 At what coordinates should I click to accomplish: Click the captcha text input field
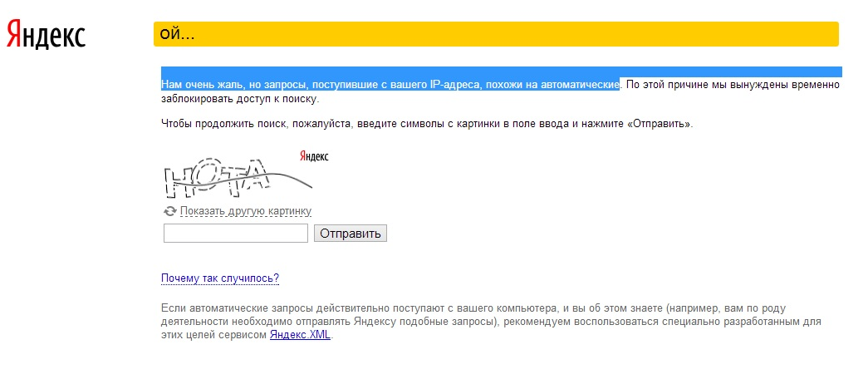236,234
